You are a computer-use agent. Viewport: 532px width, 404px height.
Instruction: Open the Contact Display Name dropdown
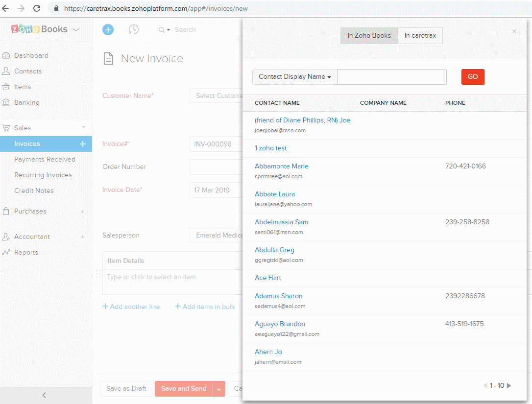pos(294,77)
